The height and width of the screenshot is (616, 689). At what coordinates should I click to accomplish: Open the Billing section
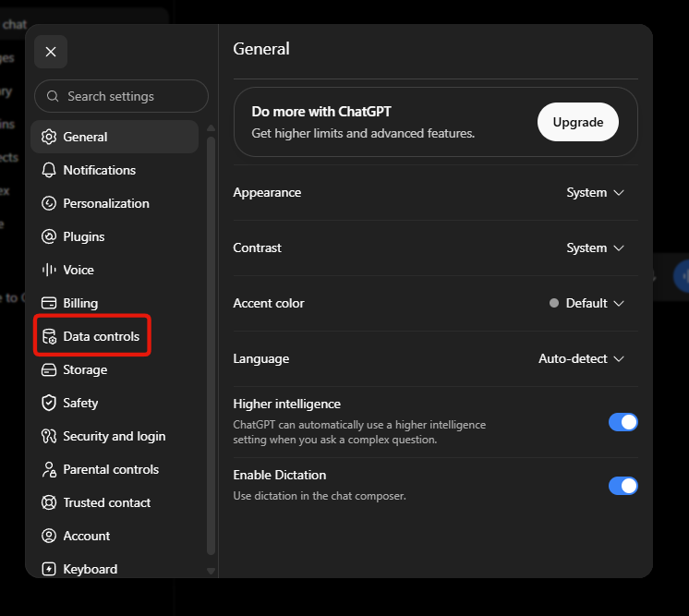(x=115, y=303)
